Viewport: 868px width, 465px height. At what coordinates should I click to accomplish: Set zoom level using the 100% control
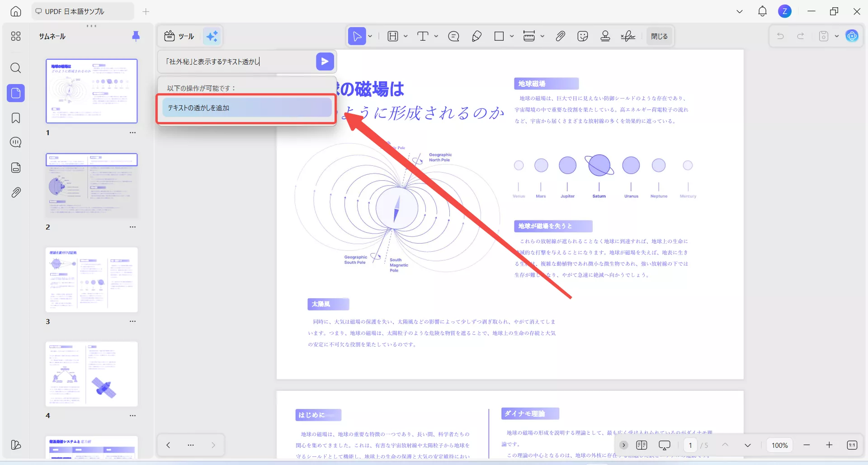[779, 445]
